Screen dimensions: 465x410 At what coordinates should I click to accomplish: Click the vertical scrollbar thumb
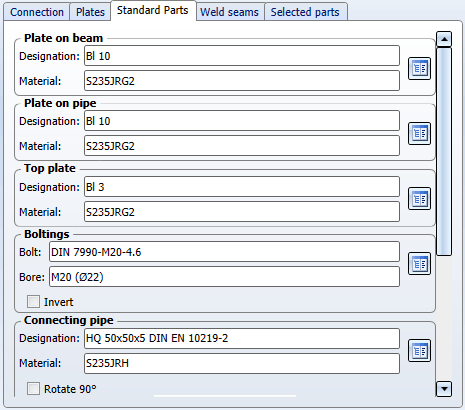coord(444,152)
